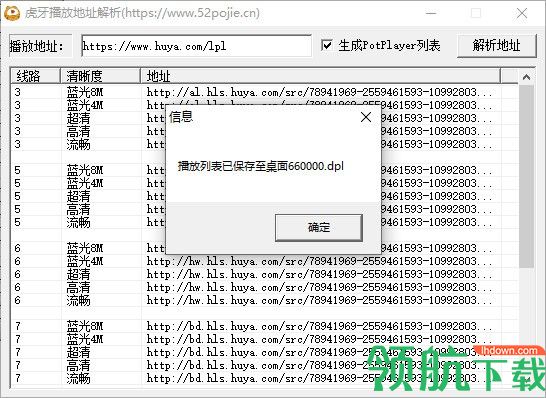This screenshot has width=546, height=398.
Task: Click the 信息 dialog title text
Action: click(x=181, y=117)
